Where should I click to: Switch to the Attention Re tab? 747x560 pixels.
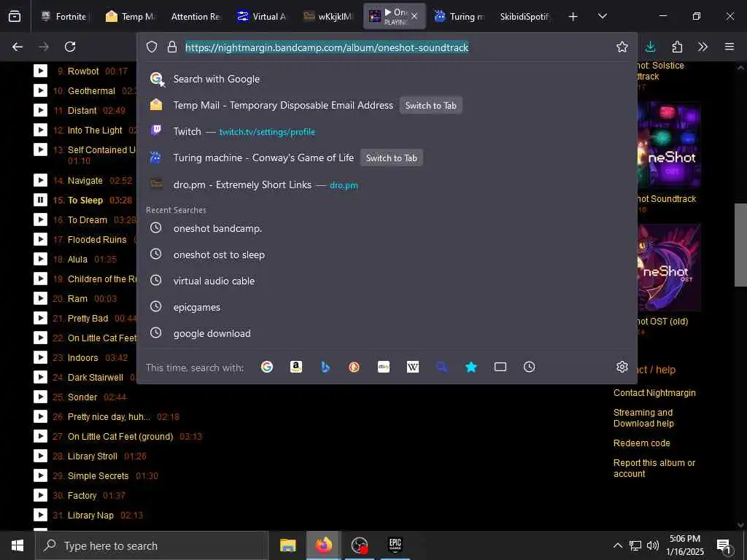click(x=196, y=16)
